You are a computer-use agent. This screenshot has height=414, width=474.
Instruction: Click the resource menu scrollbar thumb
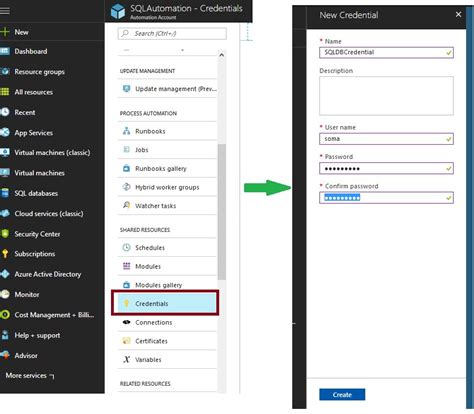[x=222, y=212]
